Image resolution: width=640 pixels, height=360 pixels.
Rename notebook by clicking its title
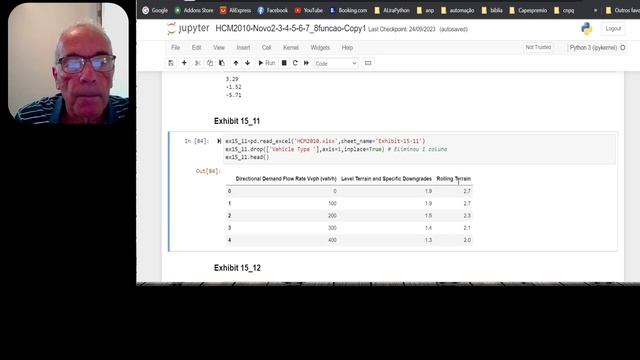pos(290,29)
